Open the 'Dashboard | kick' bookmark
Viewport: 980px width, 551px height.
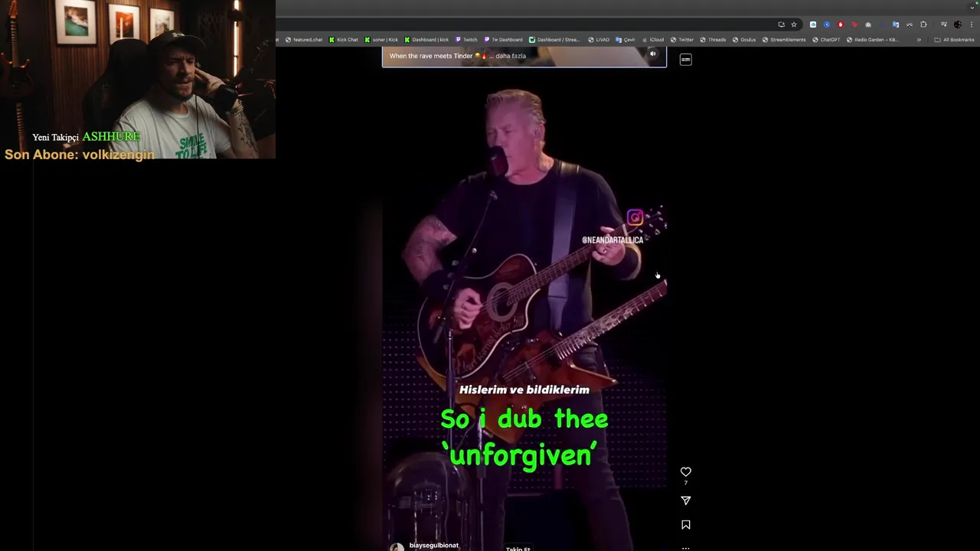(x=426, y=40)
